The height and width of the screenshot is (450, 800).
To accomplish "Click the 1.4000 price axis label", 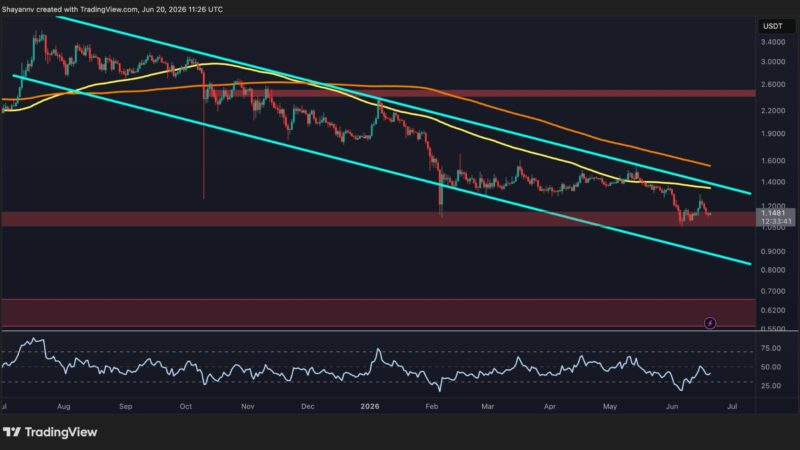I will (x=772, y=182).
